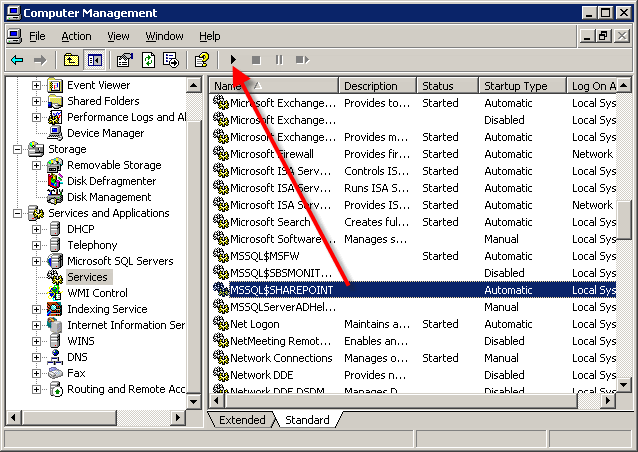Select the MSSQL$MSFW service
The height and width of the screenshot is (452, 638).
tap(264, 256)
